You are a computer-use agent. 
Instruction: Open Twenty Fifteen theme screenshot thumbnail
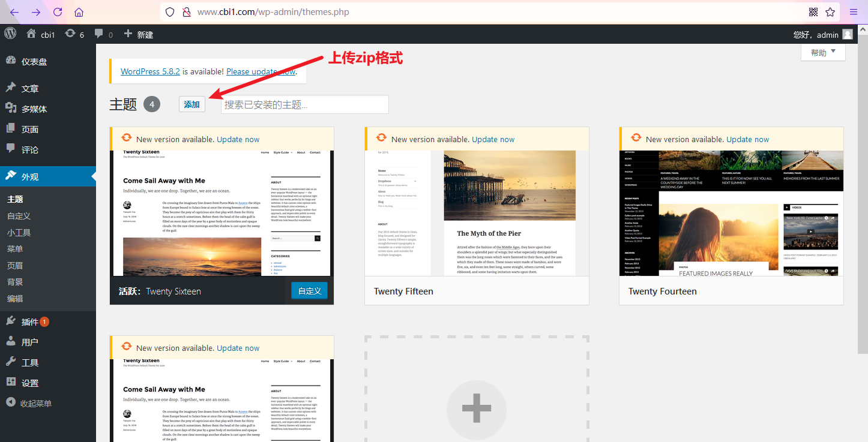pyautogui.click(x=477, y=213)
